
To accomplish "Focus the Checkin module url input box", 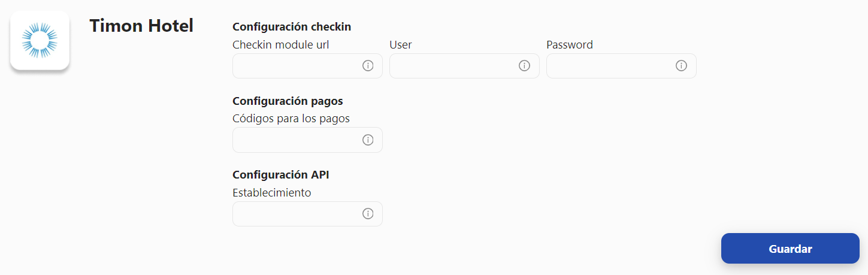I will 307,66.
